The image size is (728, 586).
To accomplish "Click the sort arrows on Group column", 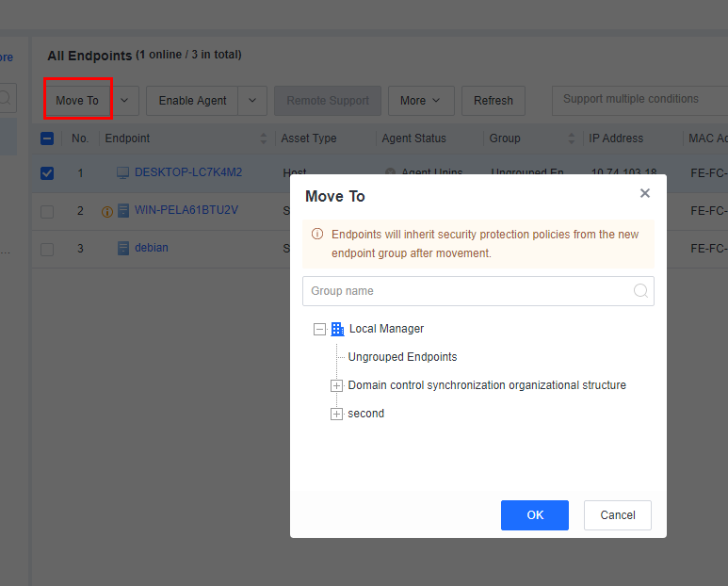I will (571, 138).
